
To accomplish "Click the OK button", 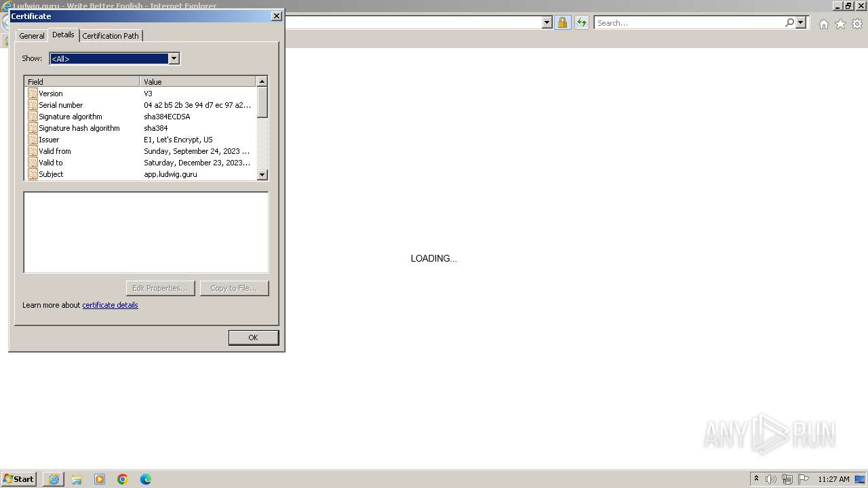I will coord(253,338).
